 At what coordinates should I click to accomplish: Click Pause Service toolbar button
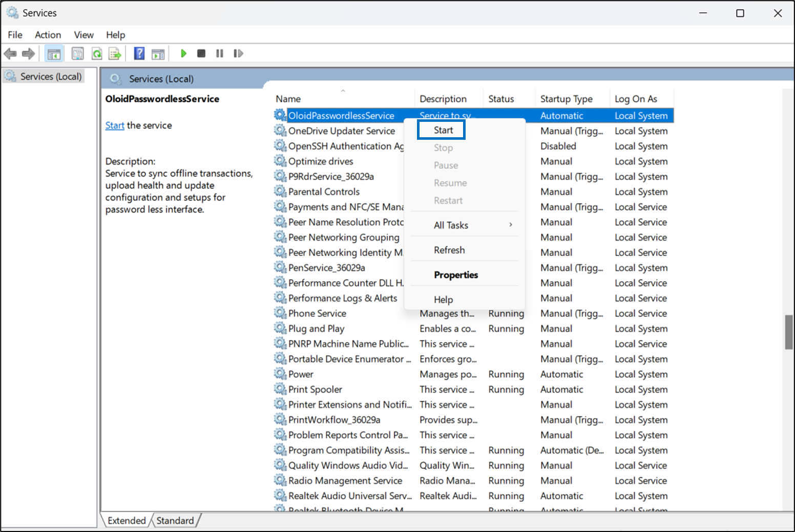[220, 53]
